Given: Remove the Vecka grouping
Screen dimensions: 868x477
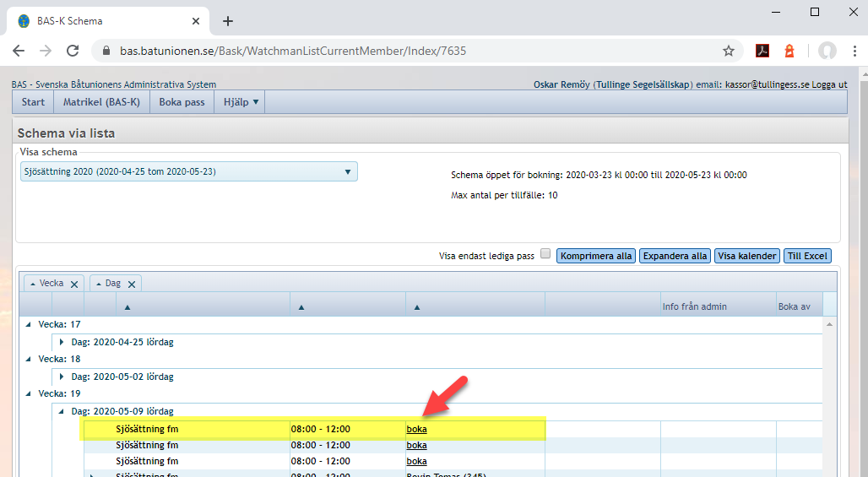Looking at the screenshot, I should 74,285.
